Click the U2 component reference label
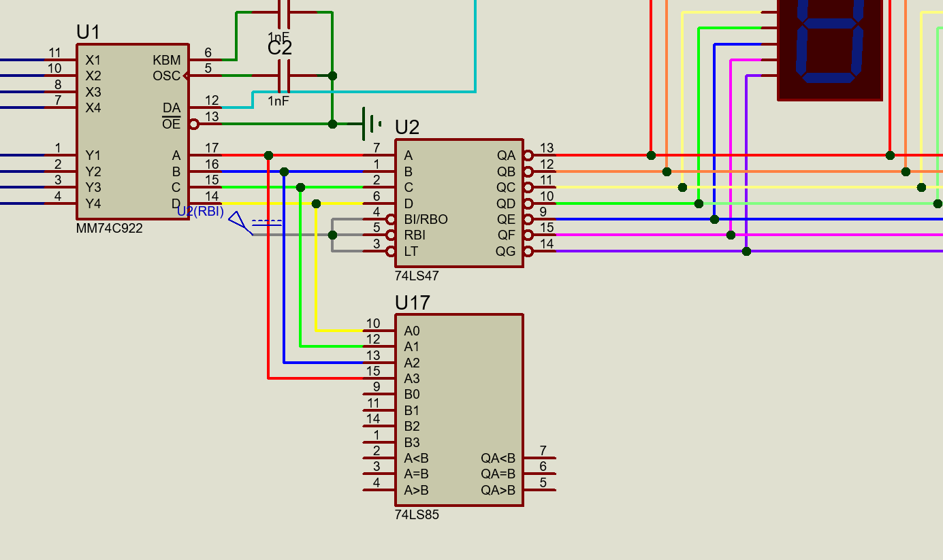943x560 pixels. tap(407, 127)
